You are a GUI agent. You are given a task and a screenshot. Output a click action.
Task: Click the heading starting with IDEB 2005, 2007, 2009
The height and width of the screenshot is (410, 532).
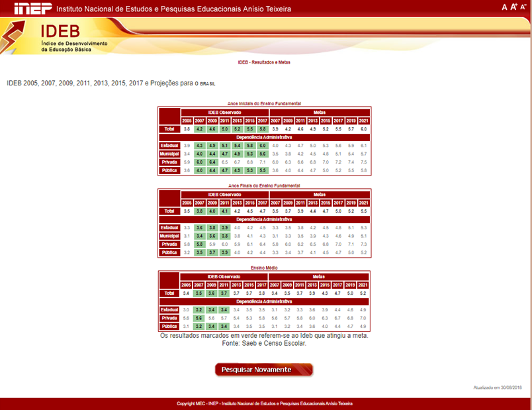tap(111, 83)
